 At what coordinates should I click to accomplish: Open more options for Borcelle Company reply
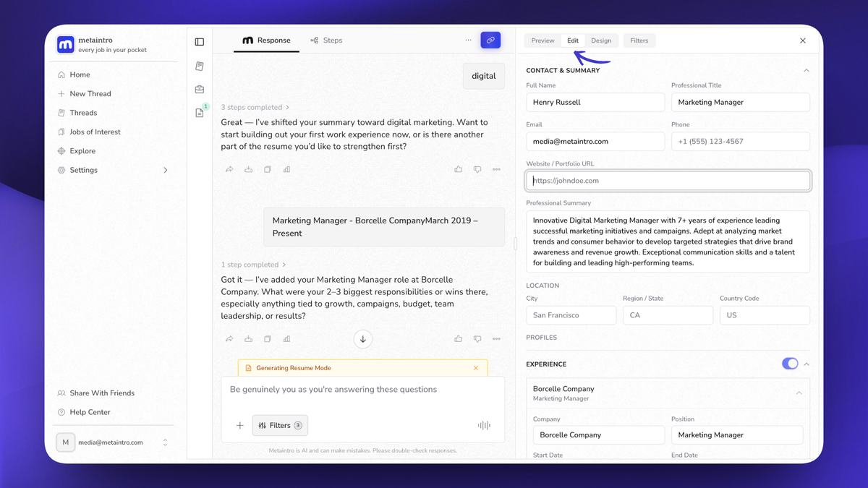(496, 338)
